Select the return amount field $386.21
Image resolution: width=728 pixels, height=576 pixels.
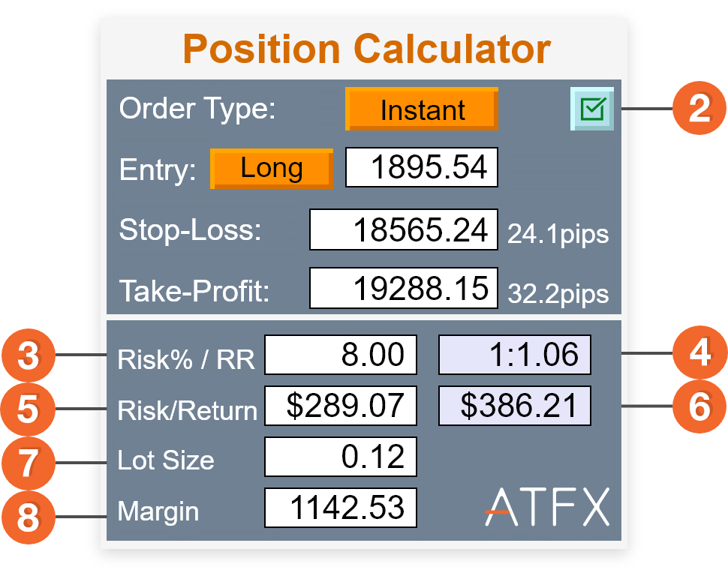click(x=515, y=406)
